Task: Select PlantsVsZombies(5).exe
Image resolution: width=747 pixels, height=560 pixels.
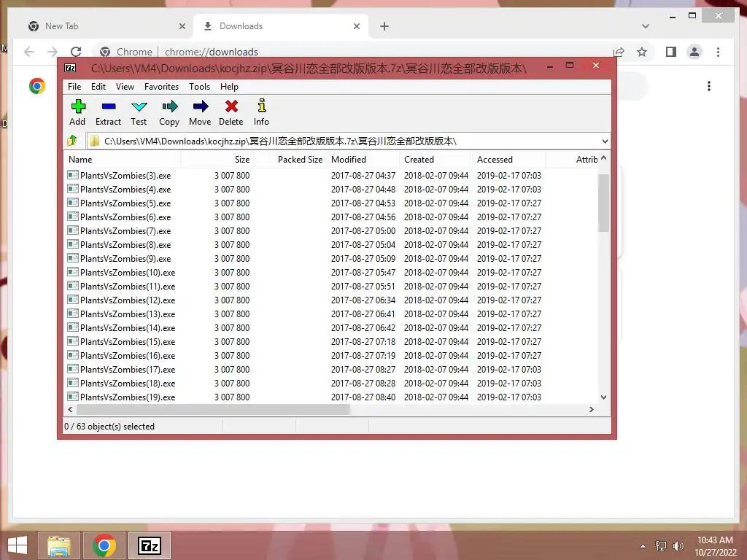Action: click(x=125, y=203)
